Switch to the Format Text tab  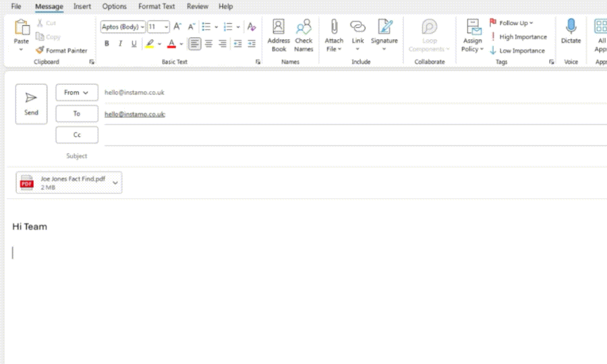click(156, 7)
